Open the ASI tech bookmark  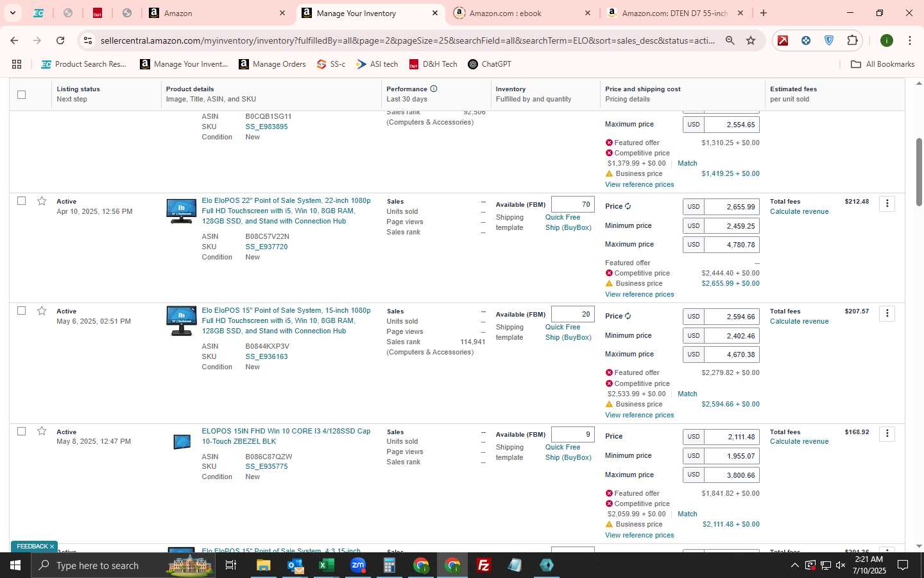click(x=377, y=64)
